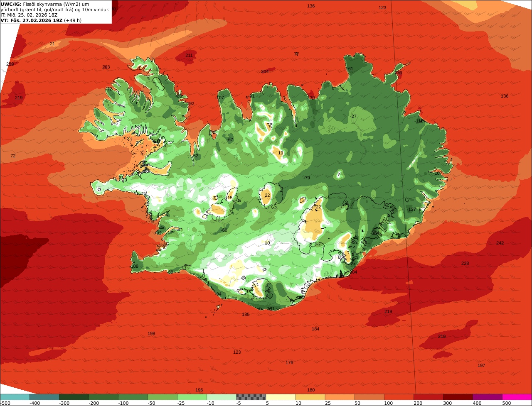Click the map value '228' in the southeast sea
The height and width of the screenshot is (406, 532).
point(465,264)
